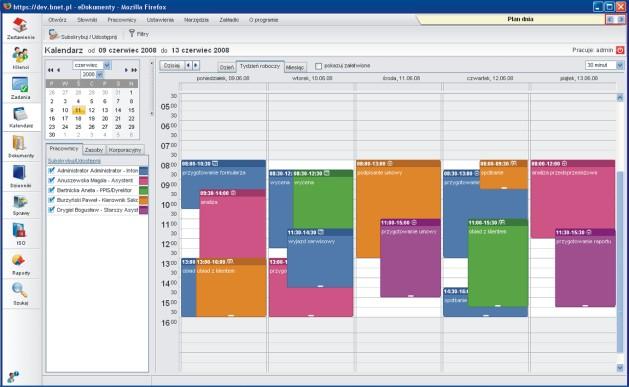
Task: Switch to the Zasoby tab
Action: pos(94,150)
